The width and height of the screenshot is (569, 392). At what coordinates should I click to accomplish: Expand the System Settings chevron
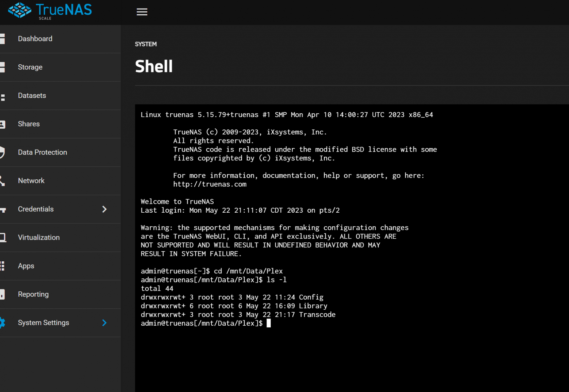[x=105, y=323]
